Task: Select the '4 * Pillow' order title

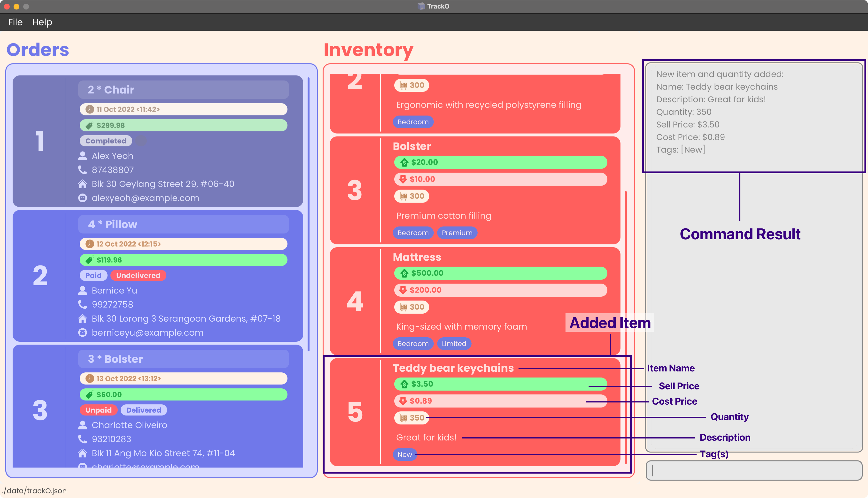Action: pyautogui.click(x=113, y=225)
